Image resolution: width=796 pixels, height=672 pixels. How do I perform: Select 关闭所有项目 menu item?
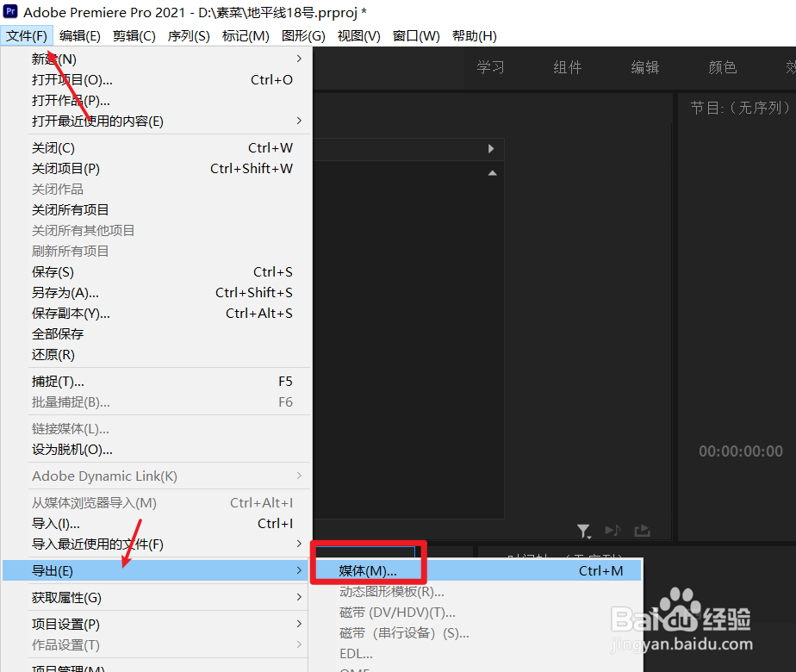(157, 209)
